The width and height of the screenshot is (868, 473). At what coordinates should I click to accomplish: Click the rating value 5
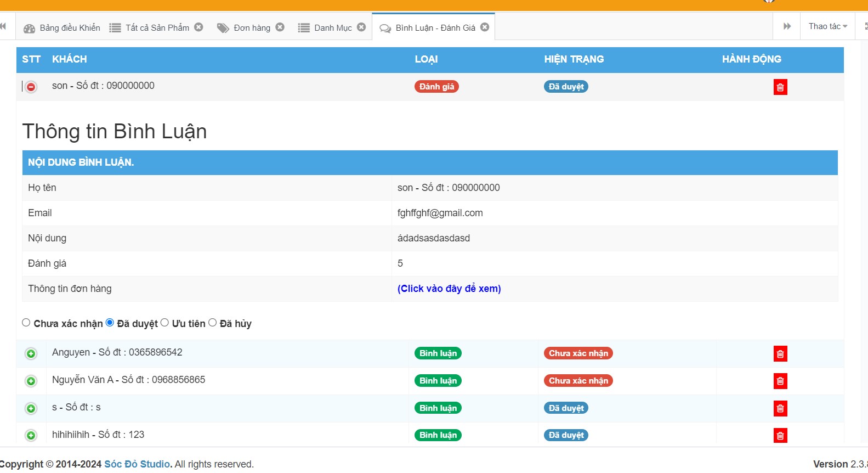(x=400, y=263)
